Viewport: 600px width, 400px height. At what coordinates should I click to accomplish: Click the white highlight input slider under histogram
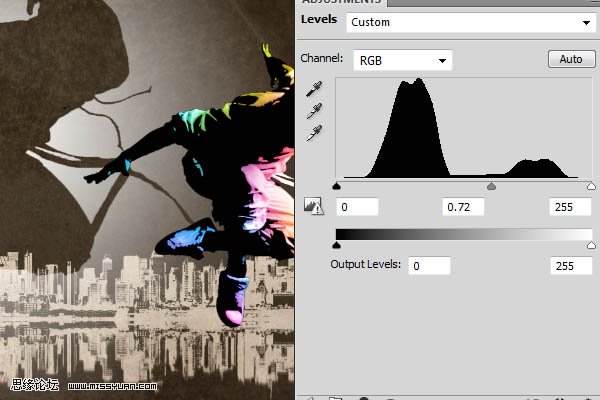[591, 186]
